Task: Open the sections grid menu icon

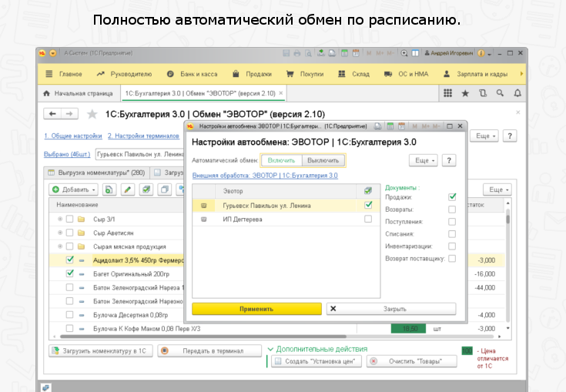Action: [x=447, y=93]
